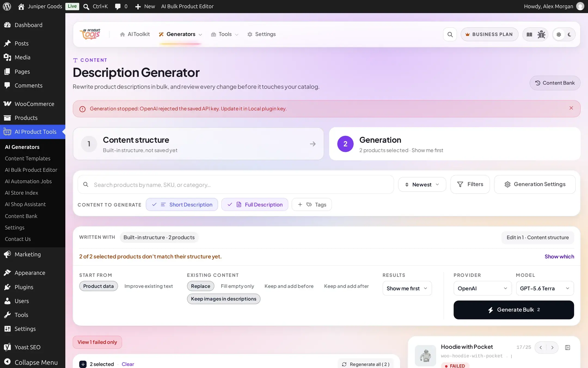The width and height of the screenshot is (588, 368).
Task: Switch to dark mode moon icon
Action: (569, 34)
